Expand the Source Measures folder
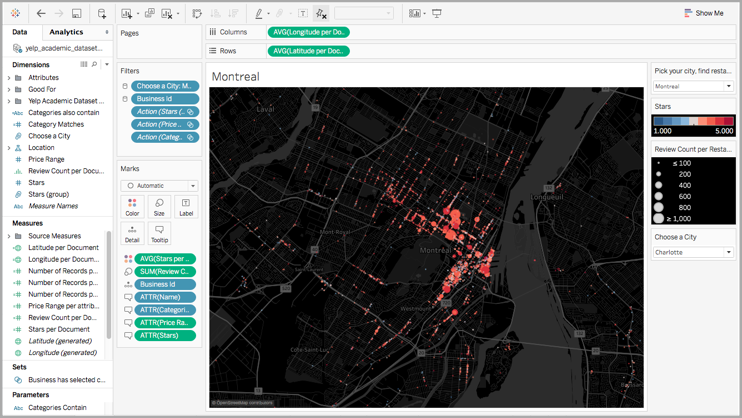Screen dimensions: 742x418 click(9, 236)
